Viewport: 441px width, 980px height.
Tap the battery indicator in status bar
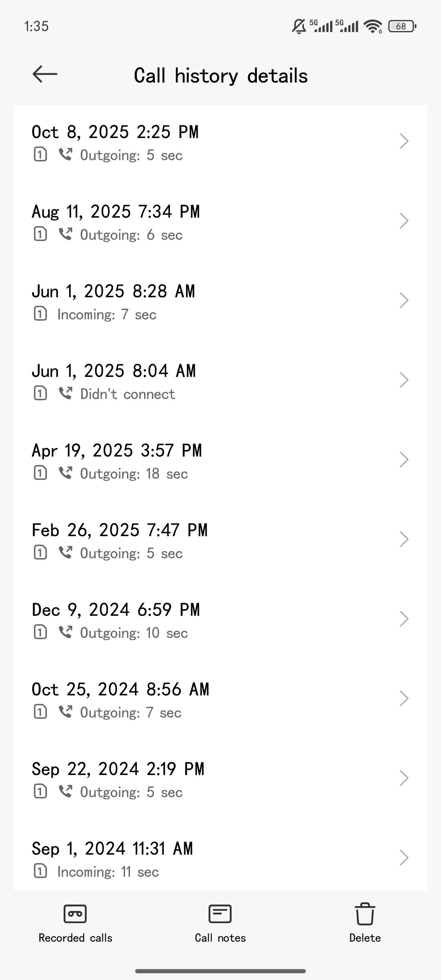(402, 27)
